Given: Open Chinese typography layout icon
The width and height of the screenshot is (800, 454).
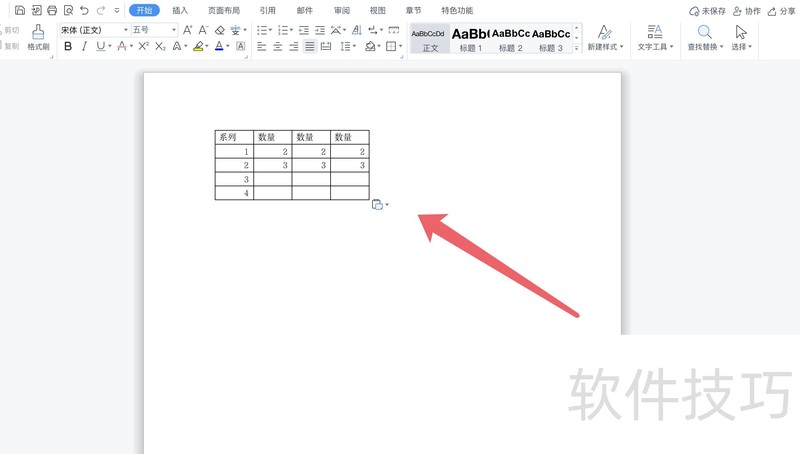Looking at the screenshot, I should tap(336, 30).
